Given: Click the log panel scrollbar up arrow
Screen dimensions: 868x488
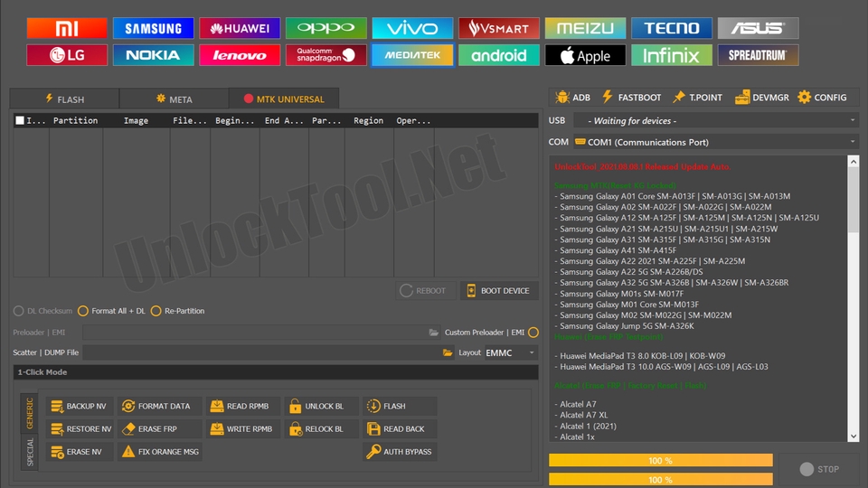Looking at the screenshot, I should 853,162.
